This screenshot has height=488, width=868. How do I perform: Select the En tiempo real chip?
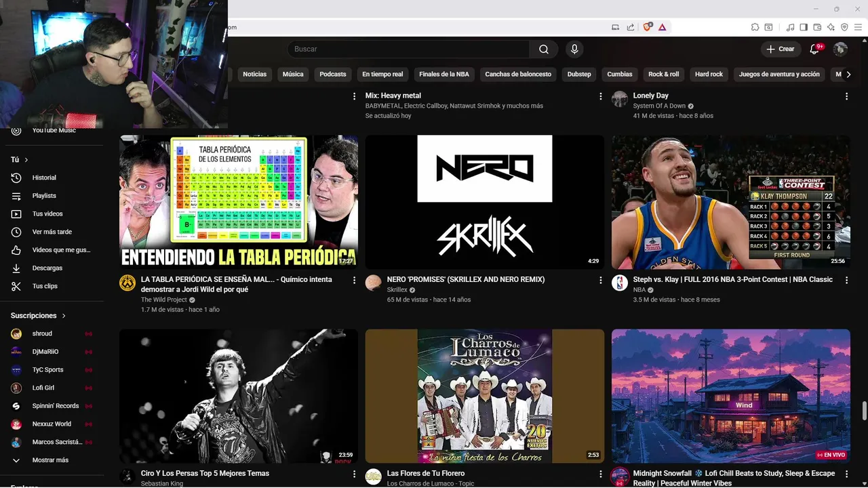click(382, 75)
